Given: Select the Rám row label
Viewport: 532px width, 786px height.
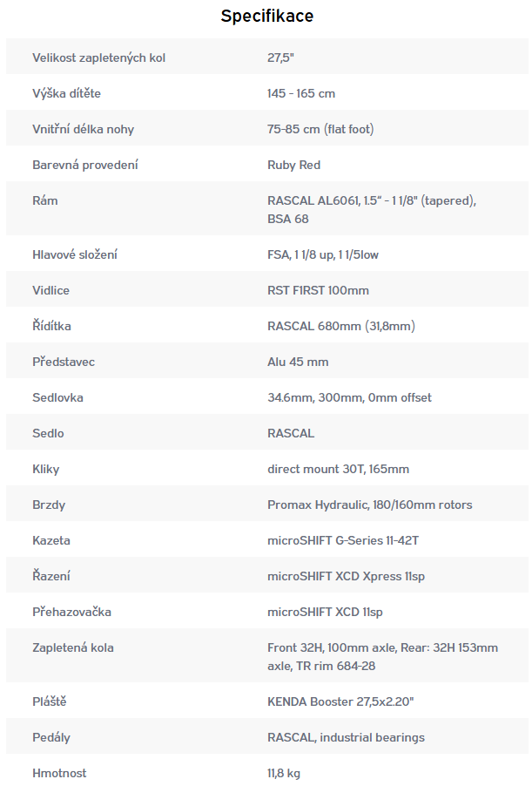Looking at the screenshot, I should (x=45, y=200).
